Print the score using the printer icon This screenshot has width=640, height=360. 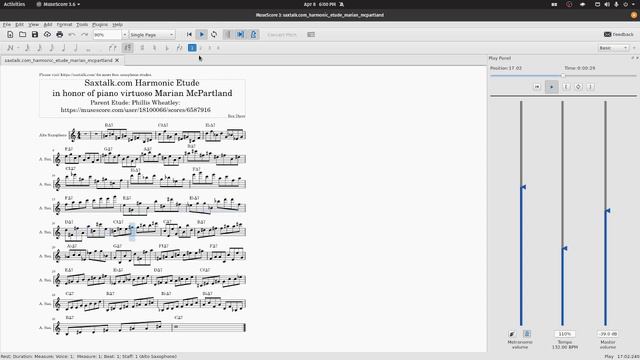[x=60, y=35]
